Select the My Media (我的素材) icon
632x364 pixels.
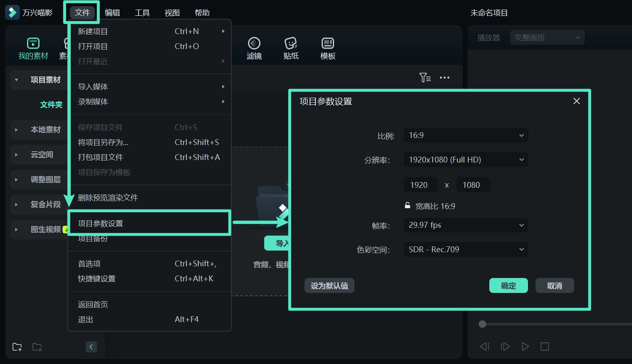click(x=33, y=44)
